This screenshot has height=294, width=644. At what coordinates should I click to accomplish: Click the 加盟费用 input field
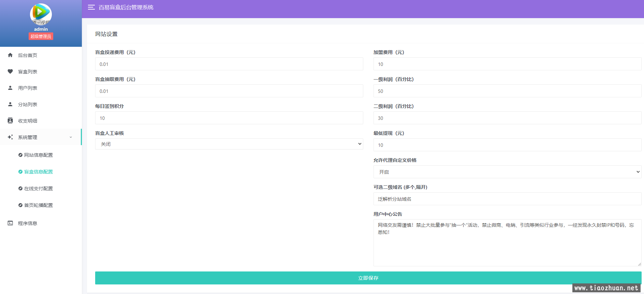508,64
